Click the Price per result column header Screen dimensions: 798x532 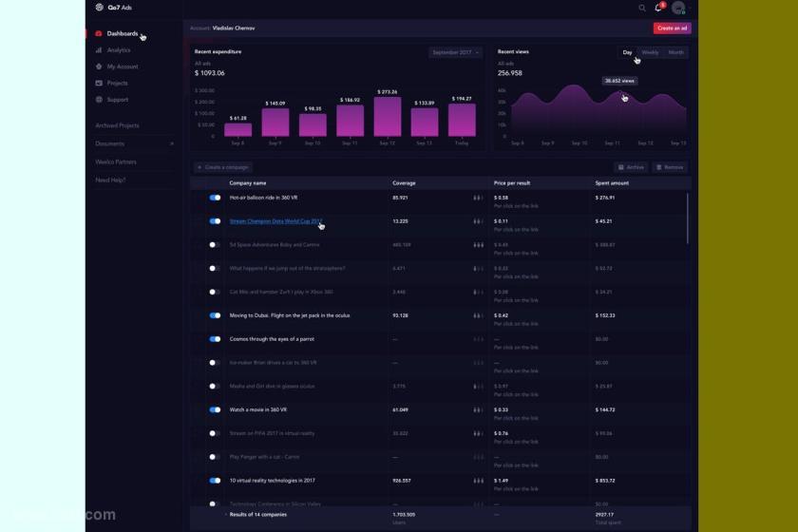coord(512,182)
